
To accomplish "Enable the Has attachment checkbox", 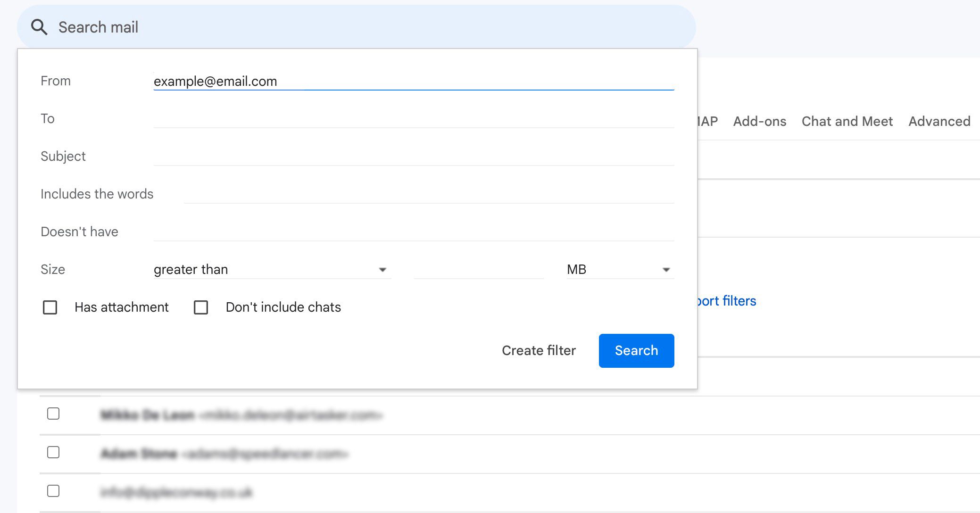I will point(50,307).
